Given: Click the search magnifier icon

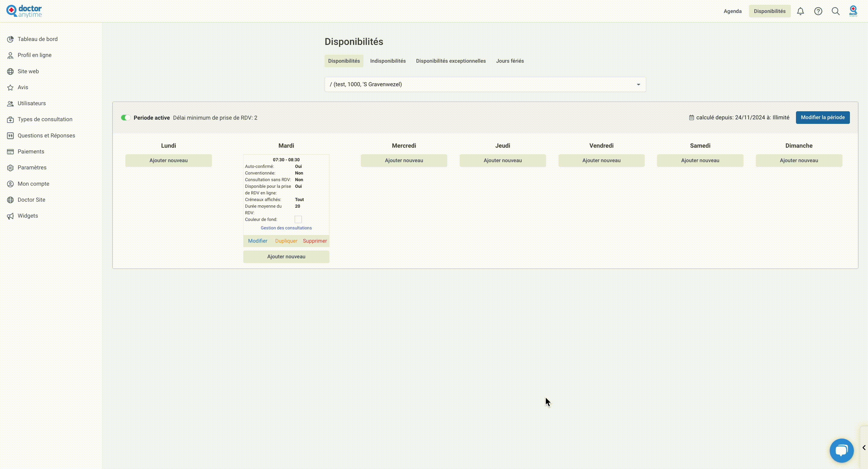Looking at the screenshot, I should click(x=836, y=11).
